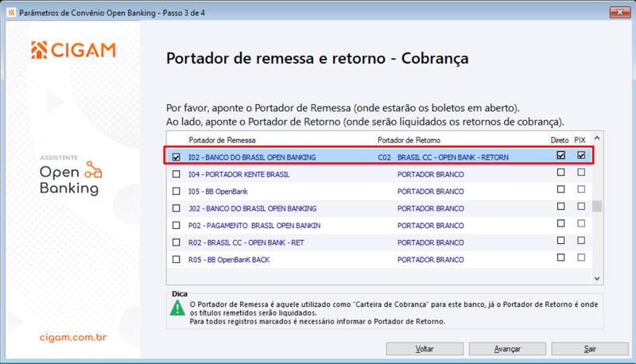Check the I04 - PORTADOR KENTE BRASIL row checkbox

pyautogui.click(x=176, y=174)
